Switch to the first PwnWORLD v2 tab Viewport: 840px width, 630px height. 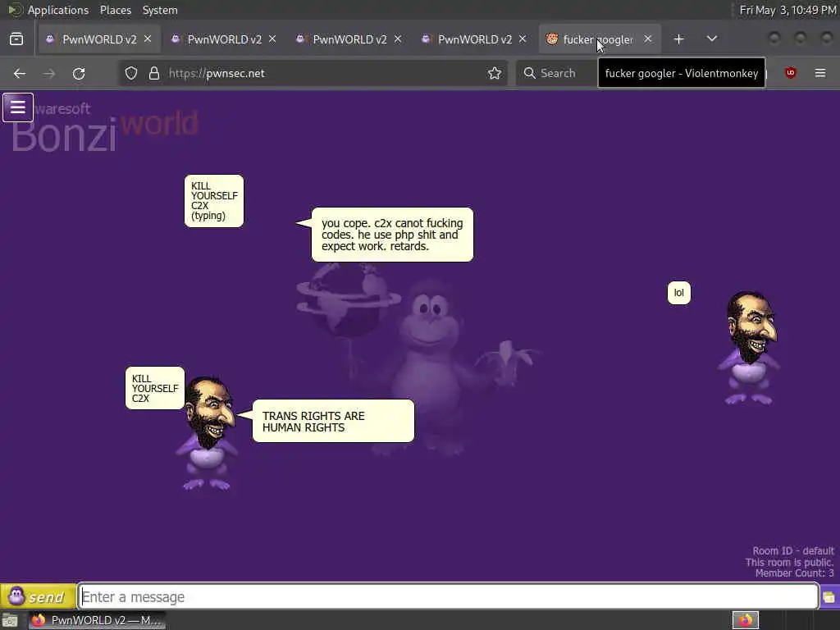pos(99,39)
